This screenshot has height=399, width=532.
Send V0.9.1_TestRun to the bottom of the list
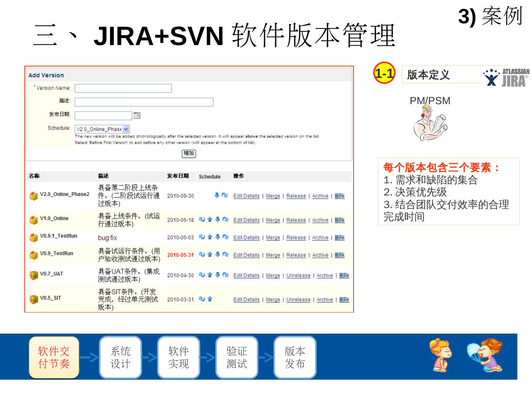(225, 237)
